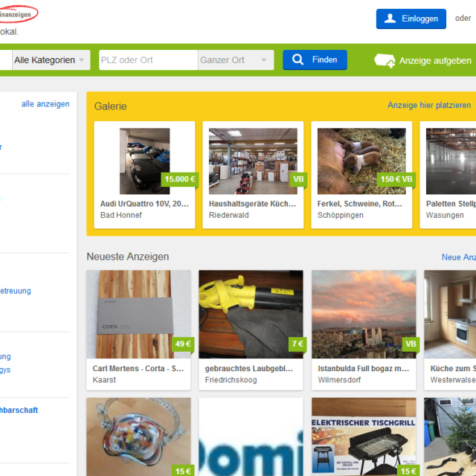Viewport: 476px width, 476px height.
Task: Click the 'Schöppingen' location text
Action: [x=341, y=215]
